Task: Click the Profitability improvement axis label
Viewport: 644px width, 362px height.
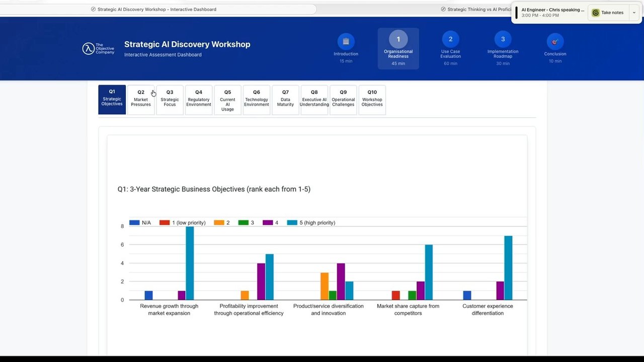Action: (x=249, y=310)
